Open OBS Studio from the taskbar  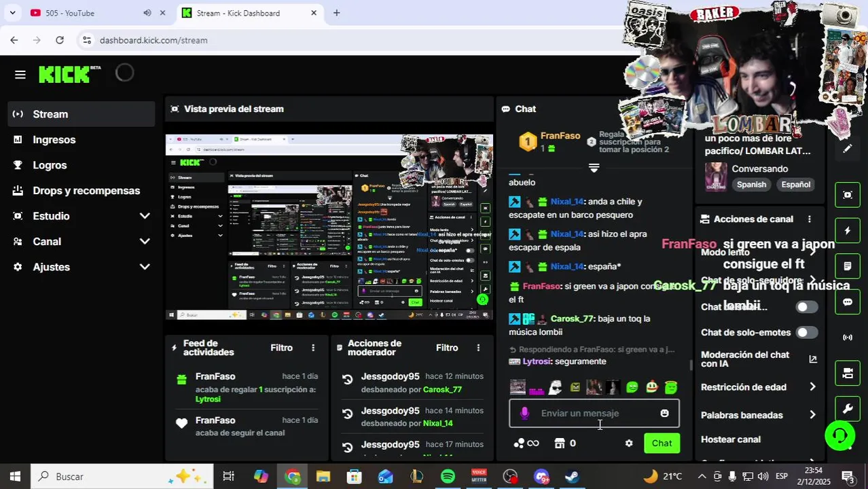(510, 477)
